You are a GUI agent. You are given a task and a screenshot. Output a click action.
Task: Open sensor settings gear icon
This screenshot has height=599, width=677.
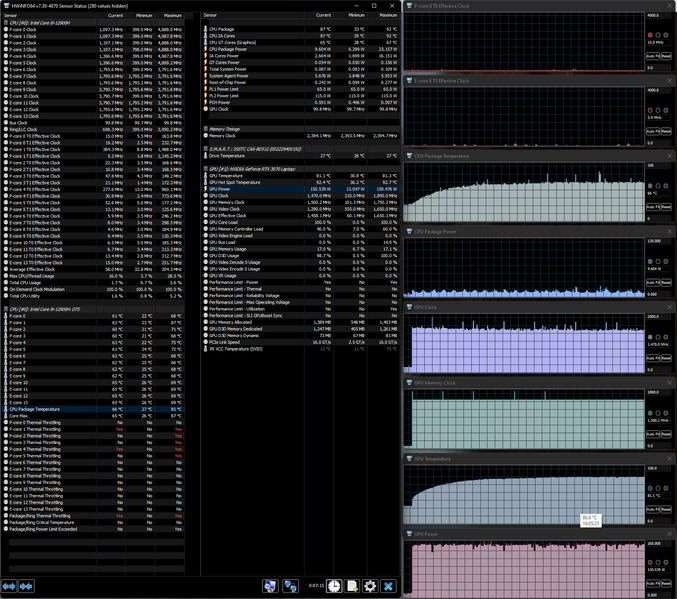point(370,586)
